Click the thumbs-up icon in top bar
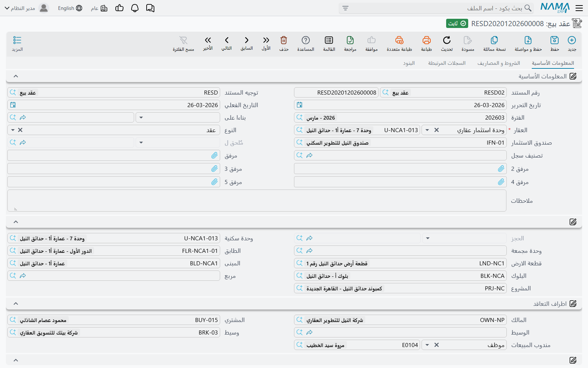The width and height of the screenshot is (588, 368). point(119,8)
